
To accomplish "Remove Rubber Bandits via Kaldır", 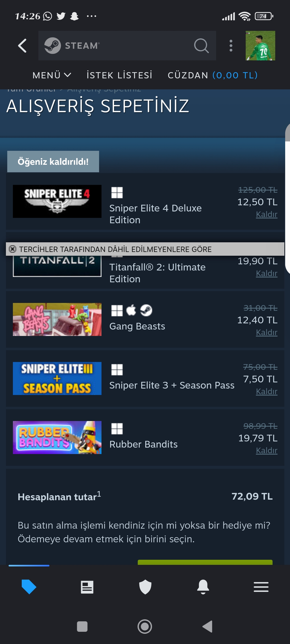I will pyautogui.click(x=266, y=451).
